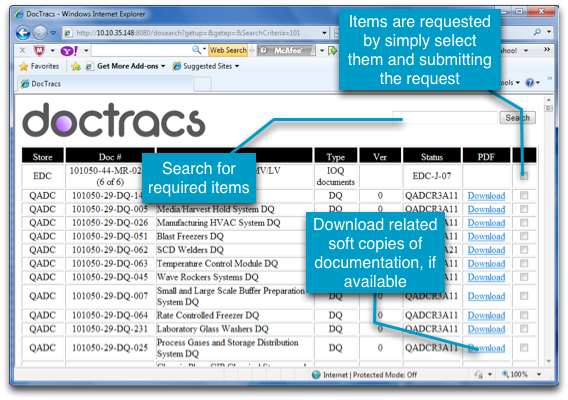
Task: Click the help question mark icon
Action: [530, 83]
